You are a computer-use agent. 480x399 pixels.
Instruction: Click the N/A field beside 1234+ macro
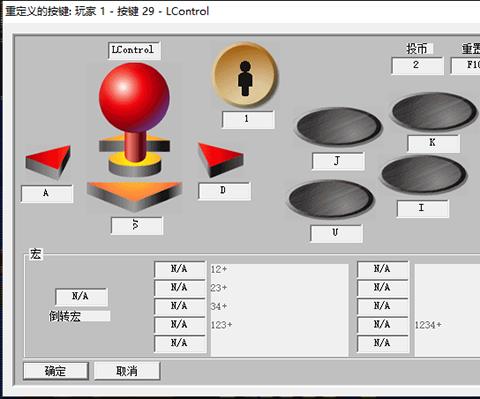pyautogui.click(x=383, y=325)
